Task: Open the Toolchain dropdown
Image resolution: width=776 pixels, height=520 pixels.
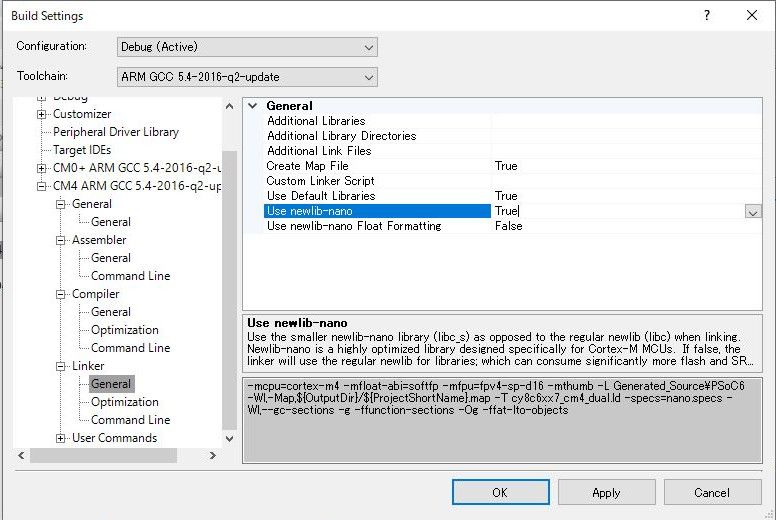Action: coord(247,77)
